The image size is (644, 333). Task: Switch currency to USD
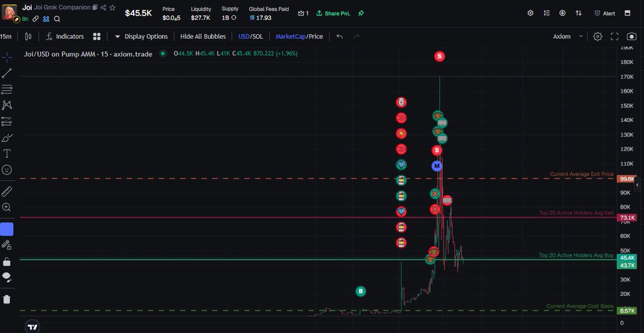[x=244, y=37]
